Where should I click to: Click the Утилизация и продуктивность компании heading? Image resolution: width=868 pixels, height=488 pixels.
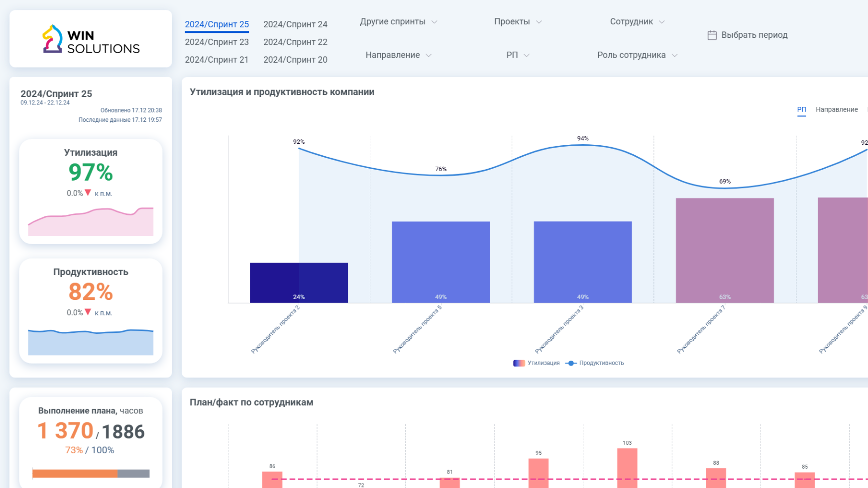click(x=282, y=92)
